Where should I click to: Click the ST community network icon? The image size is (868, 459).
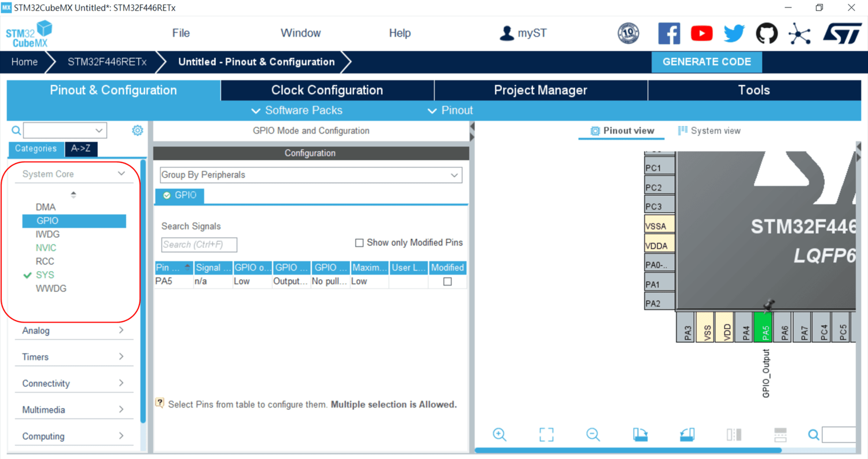click(x=799, y=34)
